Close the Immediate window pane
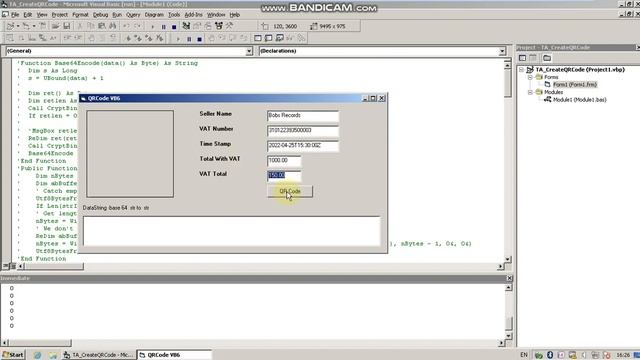The image size is (640, 360). (509, 278)
